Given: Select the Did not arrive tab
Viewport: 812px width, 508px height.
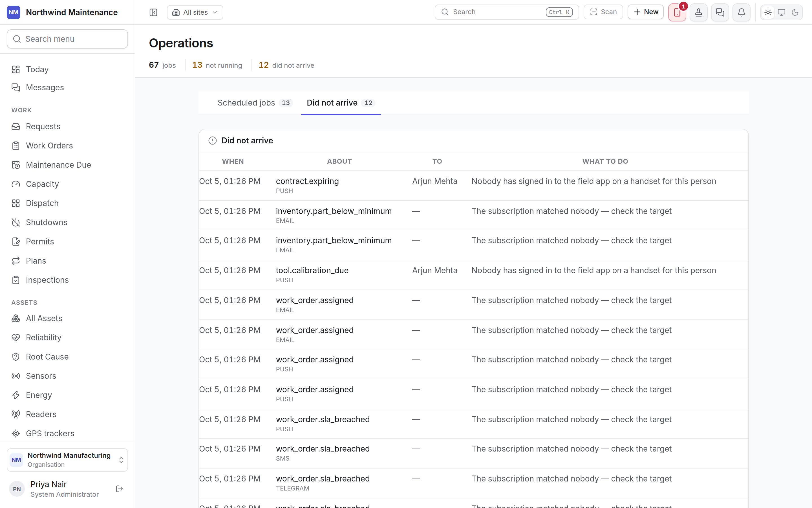Looking at the screenshot, I should coord(341,103).
